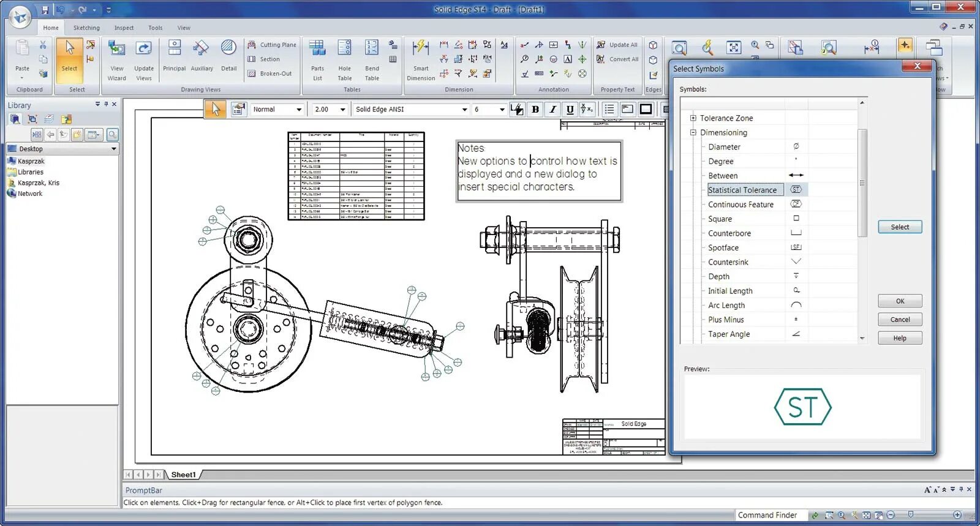Click the search icon in Library panel
The image size is (980, 526).
[112, 134]
